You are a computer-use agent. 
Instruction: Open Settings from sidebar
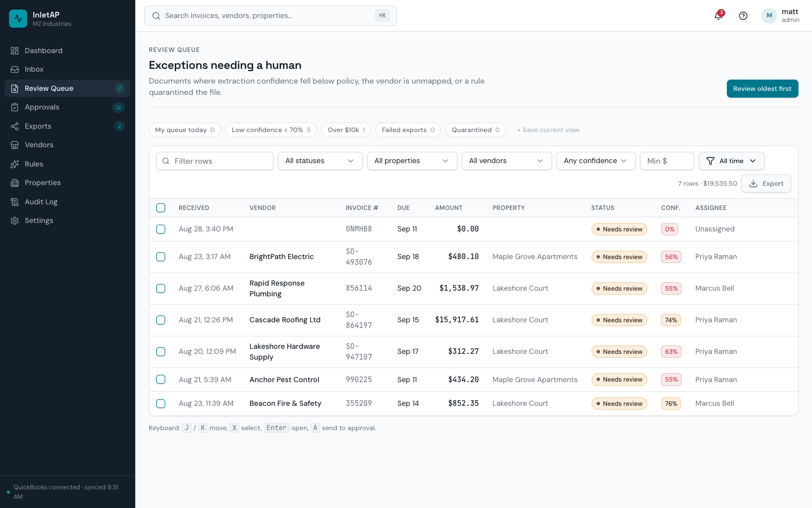coord(67,221)
